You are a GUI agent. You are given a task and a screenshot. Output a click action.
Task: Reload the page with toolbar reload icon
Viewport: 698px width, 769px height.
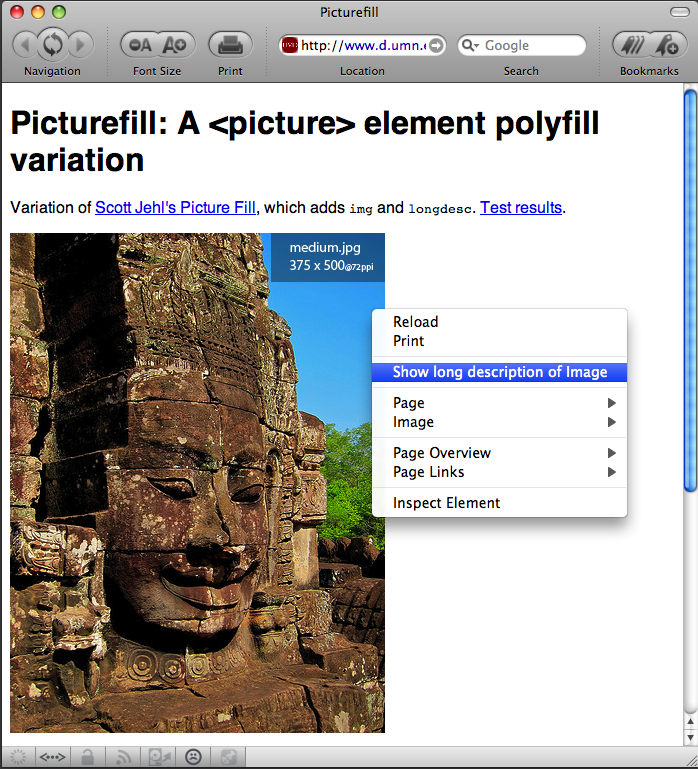52,45
